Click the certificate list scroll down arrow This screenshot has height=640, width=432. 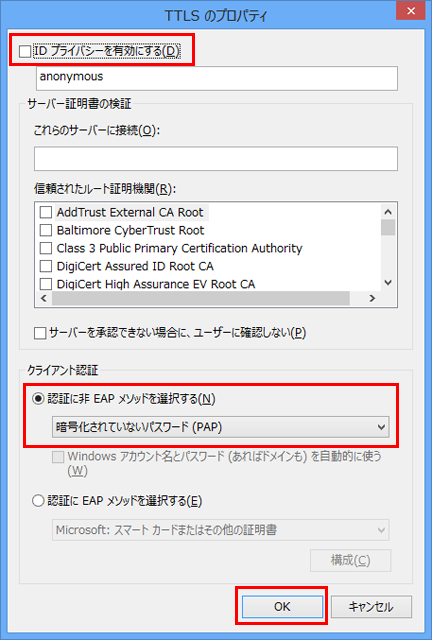tap(388, 282)
